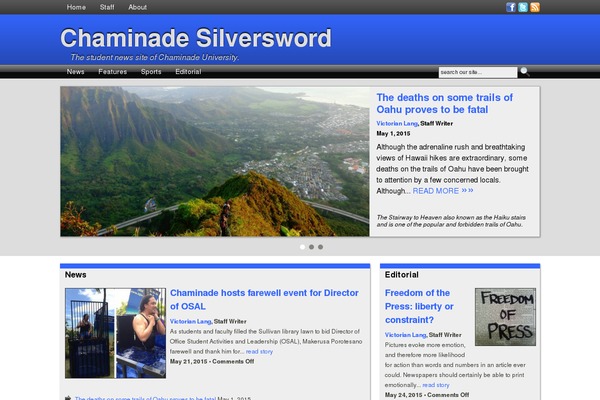
Task: Open the About page
Action: point(137,7)
